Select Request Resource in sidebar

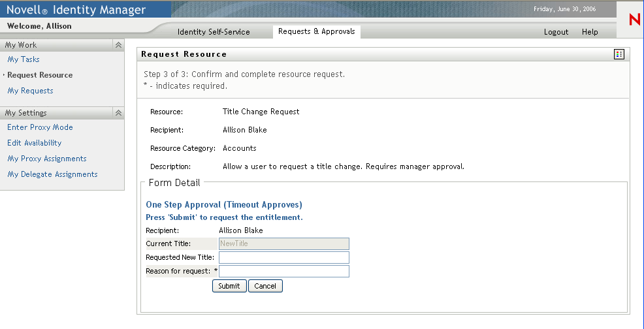click(40, 75)
